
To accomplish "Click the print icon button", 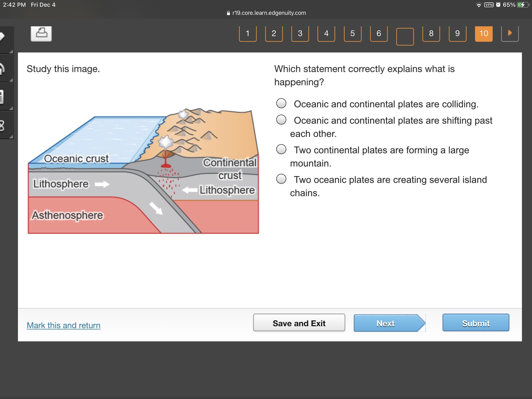I will (x=41, y=33).
